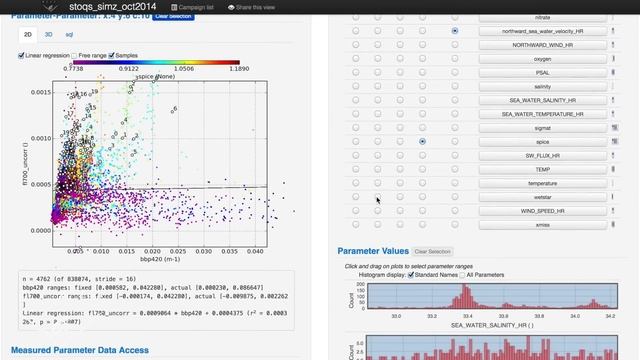Click the northward_sea_water_velocity_HR parameter button
640x360 pixels.
click(x=542, y=31)
